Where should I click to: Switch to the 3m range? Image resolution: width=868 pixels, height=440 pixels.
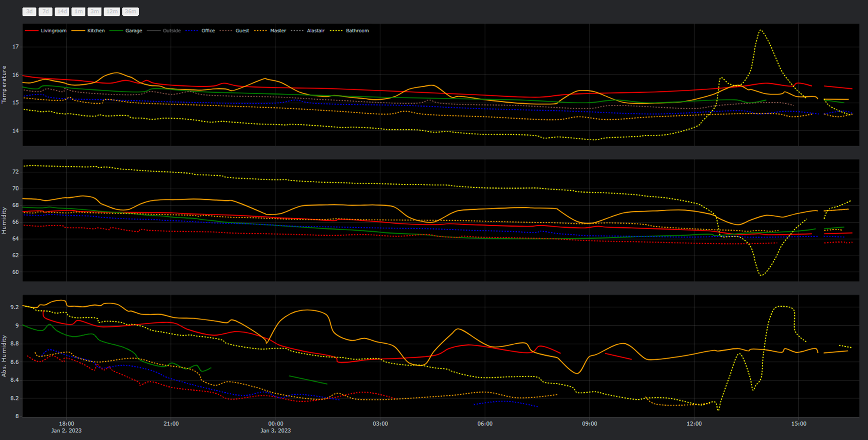tap(94, 11)
